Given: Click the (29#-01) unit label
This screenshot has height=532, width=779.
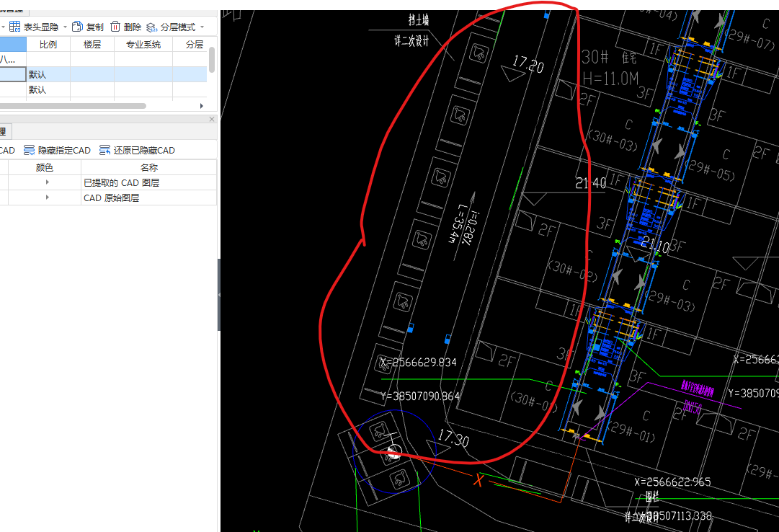Looking at the screenshot, I should pyautogui.click(x=632, y=432).
